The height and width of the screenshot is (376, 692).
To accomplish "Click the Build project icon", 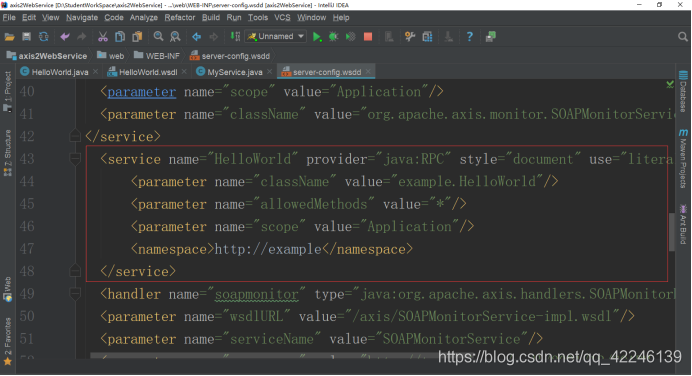I will (235, 37).
